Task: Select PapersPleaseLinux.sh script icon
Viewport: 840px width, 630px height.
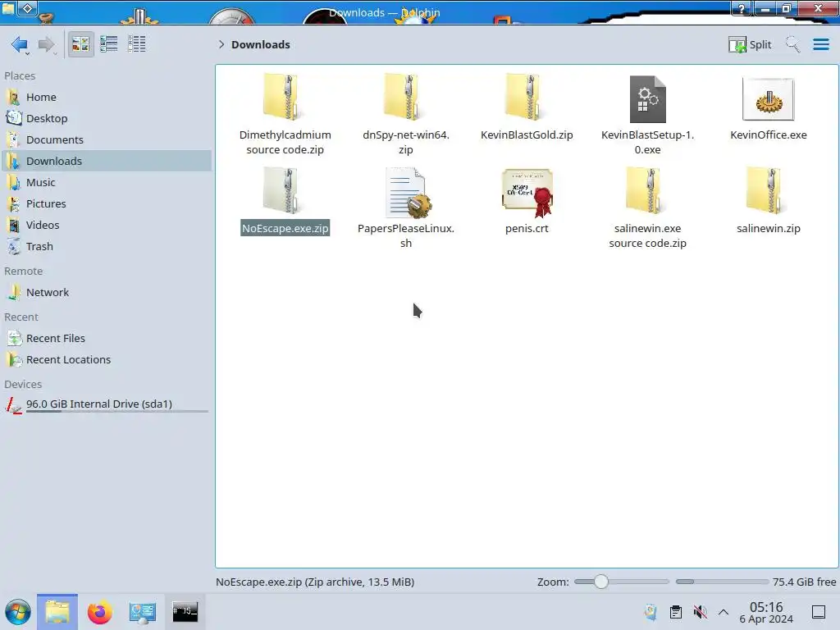Action: [409, 192]
